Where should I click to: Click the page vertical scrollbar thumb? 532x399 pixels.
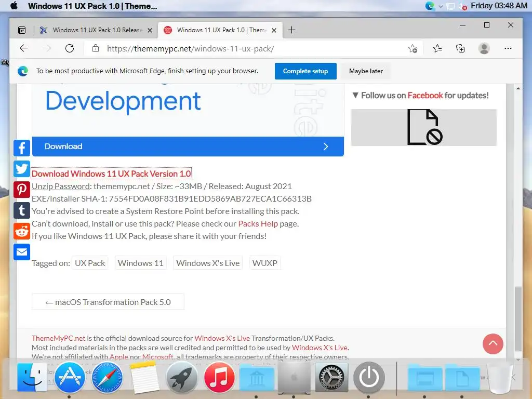pos(518,319)
